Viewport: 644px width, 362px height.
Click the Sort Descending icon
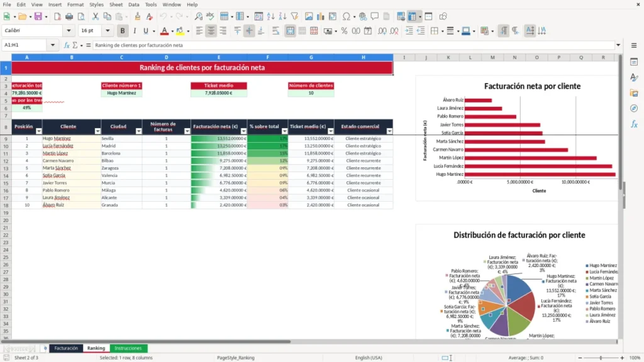[x=282, y=16]
